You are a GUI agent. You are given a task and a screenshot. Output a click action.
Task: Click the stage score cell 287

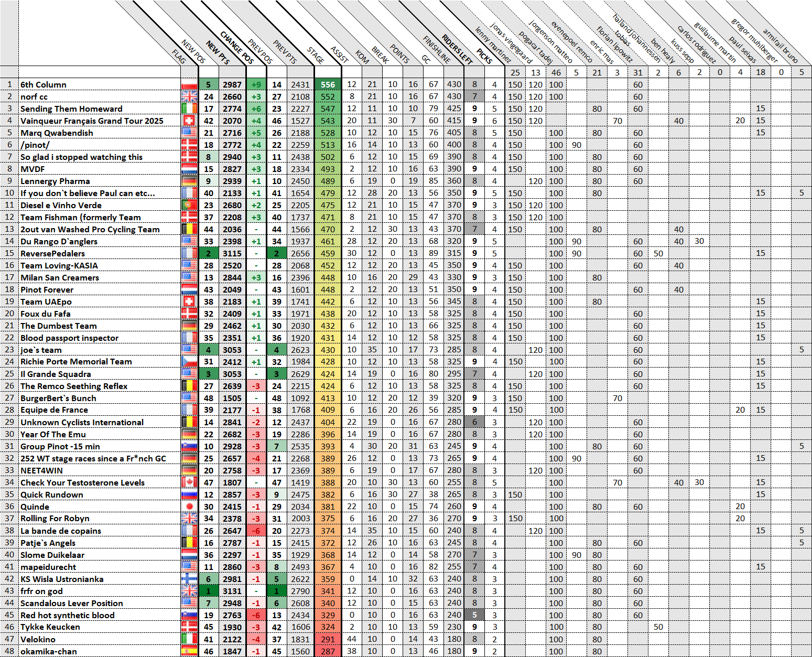(x=328, y=651)
